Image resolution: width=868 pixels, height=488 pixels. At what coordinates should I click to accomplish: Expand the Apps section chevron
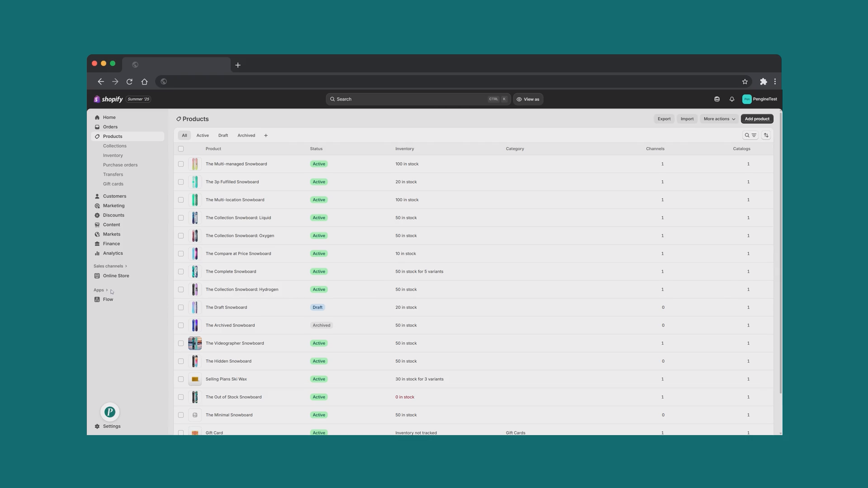[x=107, y=290]
